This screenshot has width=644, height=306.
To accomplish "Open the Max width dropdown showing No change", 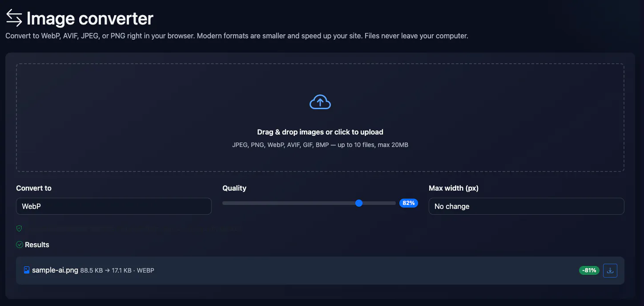I will (x=527, y=206).
